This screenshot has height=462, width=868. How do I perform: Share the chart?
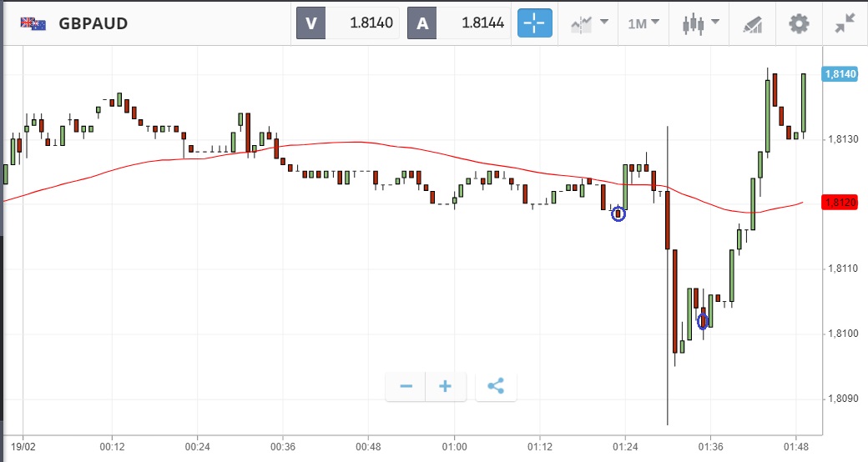click(x=496, y=386)
